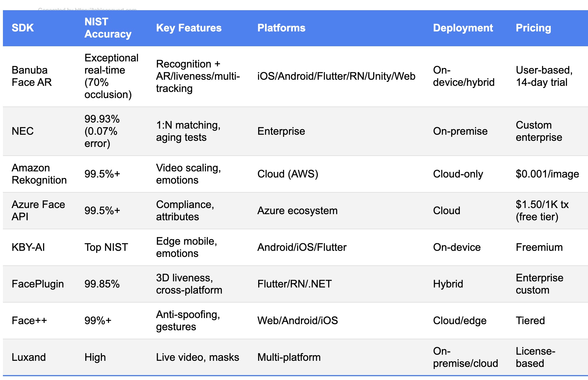Click the Luxand cell

point(29,357)
